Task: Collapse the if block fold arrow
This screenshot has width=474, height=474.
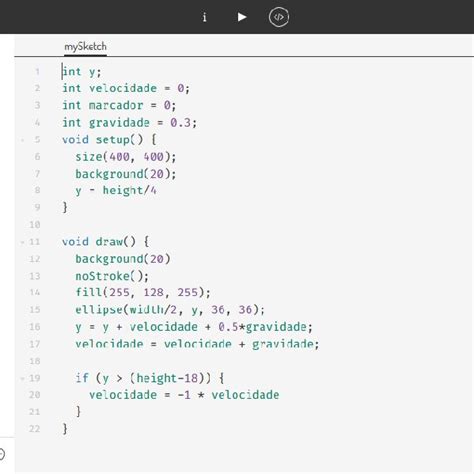Action: coord(23,379)
